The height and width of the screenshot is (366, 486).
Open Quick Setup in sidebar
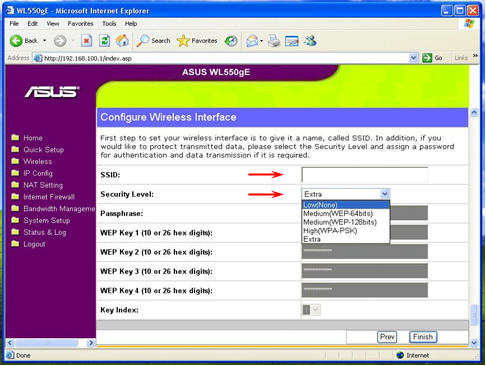[x=43, y=150]
